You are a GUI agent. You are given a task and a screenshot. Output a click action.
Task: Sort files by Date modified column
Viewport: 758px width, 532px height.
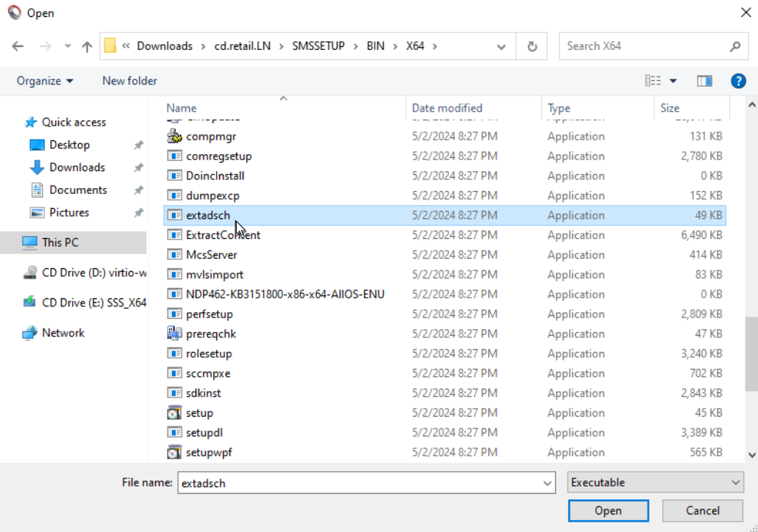[447, 108]
